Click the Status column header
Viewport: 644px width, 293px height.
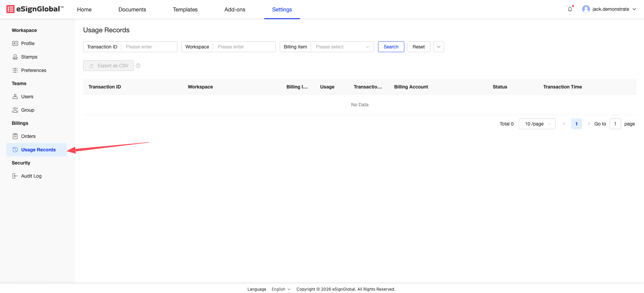(x=500, y=87)
